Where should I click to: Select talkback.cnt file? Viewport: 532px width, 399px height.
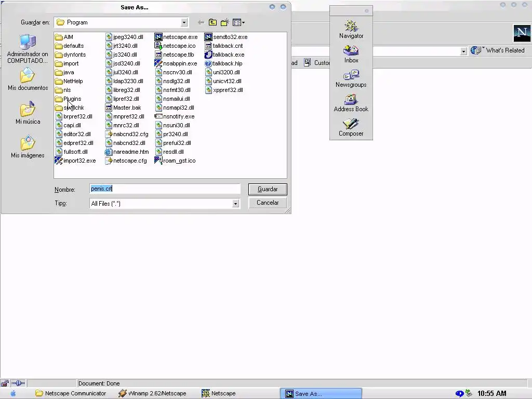(x=224, y=46)
